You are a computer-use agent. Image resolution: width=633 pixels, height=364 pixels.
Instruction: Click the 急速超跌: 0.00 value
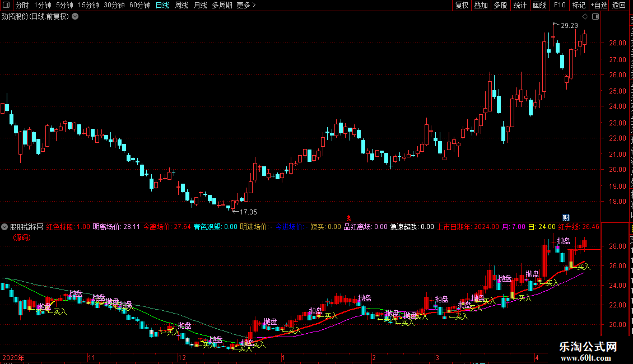[x=412, y=227]
